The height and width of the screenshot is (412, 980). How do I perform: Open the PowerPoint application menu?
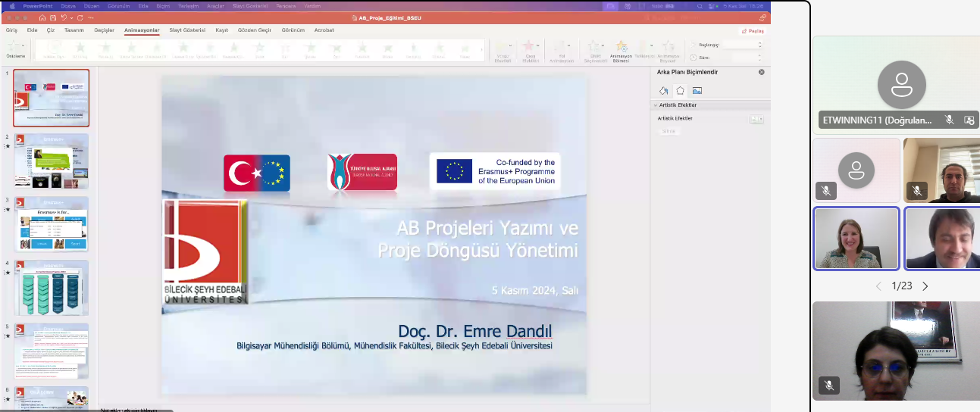[38, 6]
